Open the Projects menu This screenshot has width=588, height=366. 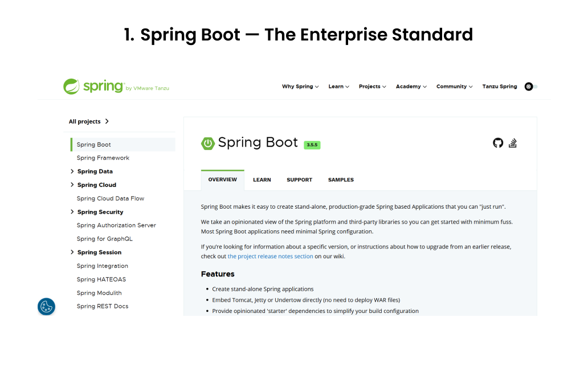coord(372,86)
